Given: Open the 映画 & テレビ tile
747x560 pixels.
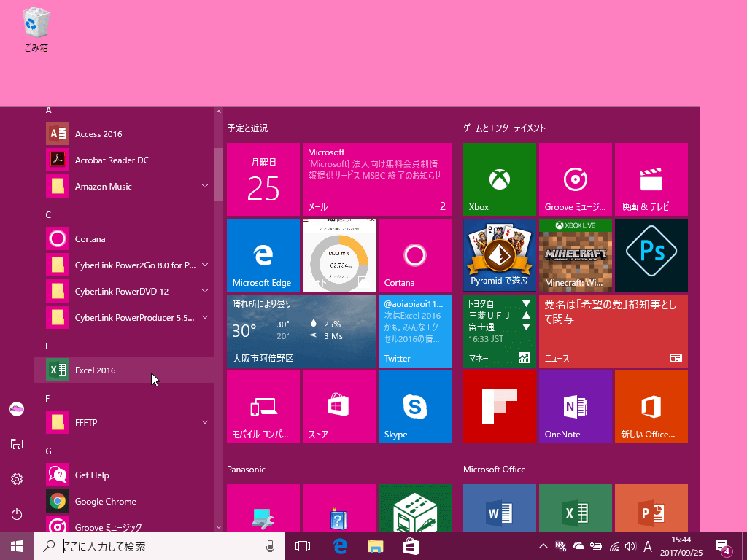Looking at the screenshot, I should (x=651, y=179).
